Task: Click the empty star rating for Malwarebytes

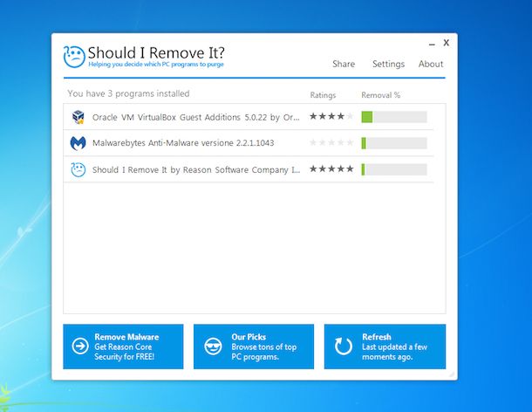Action: [x=331, y=142]
